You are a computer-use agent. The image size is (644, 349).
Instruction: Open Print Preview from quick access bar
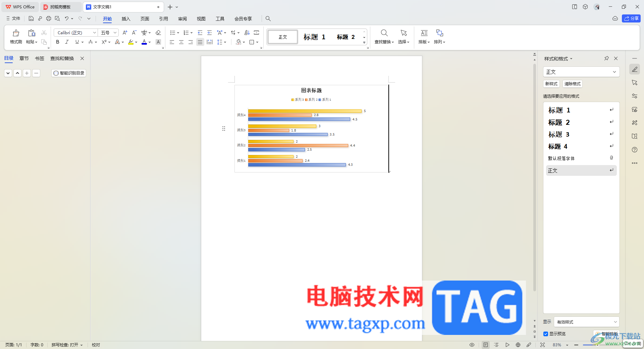57,18
